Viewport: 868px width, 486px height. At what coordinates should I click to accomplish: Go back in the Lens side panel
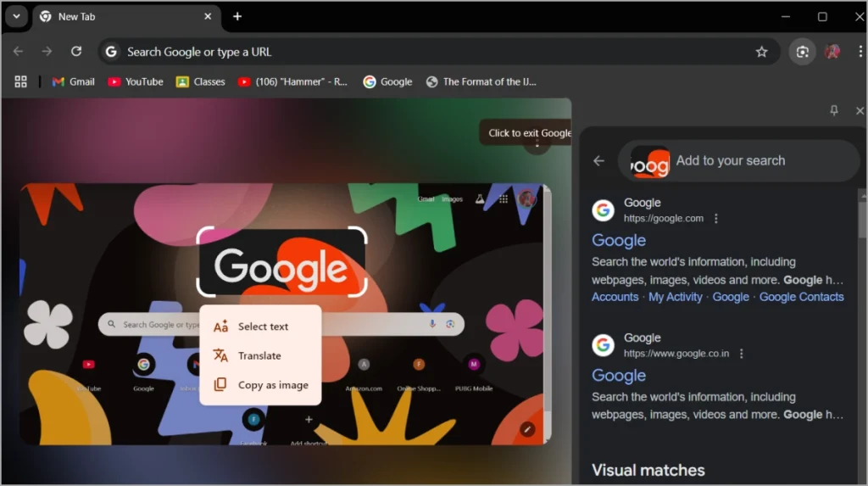tap(599, 160)
